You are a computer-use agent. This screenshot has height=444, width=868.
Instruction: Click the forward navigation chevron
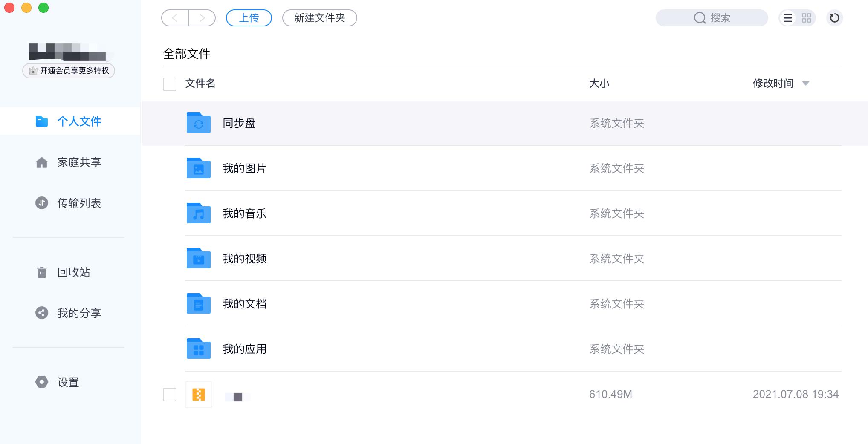(x=203, y=18)
